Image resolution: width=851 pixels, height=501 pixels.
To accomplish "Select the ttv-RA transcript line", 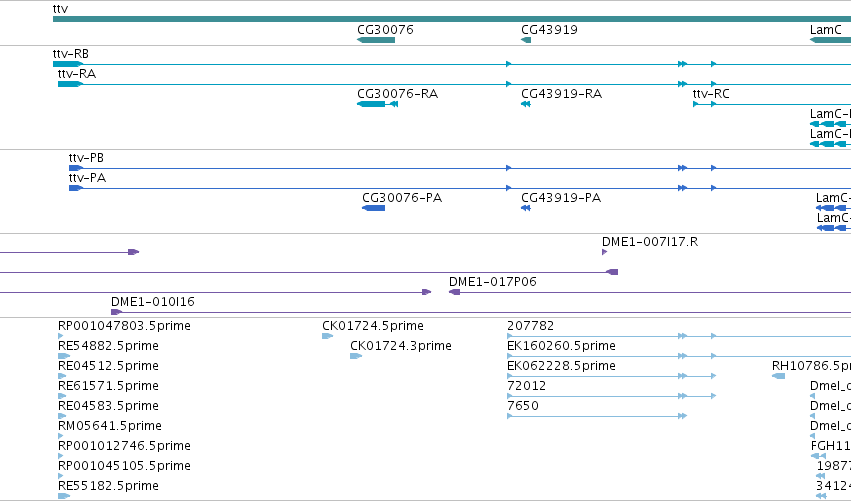I will pos(454,84).
